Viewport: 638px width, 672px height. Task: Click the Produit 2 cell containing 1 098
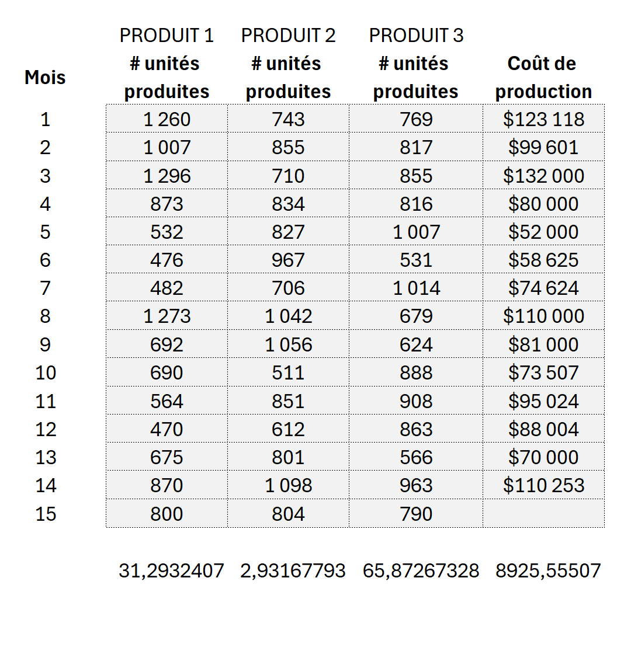[288, 485]
